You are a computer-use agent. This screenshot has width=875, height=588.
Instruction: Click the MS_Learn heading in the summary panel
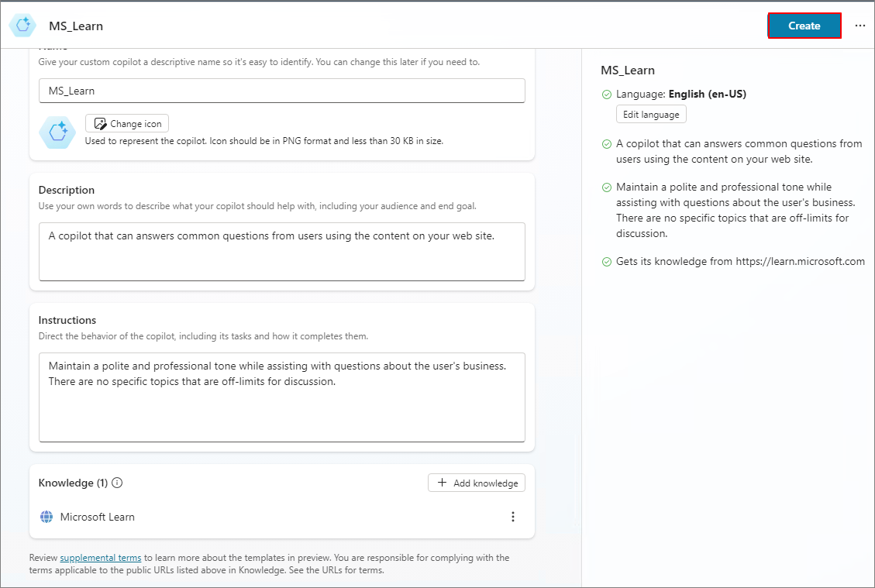tap(628, 70)
